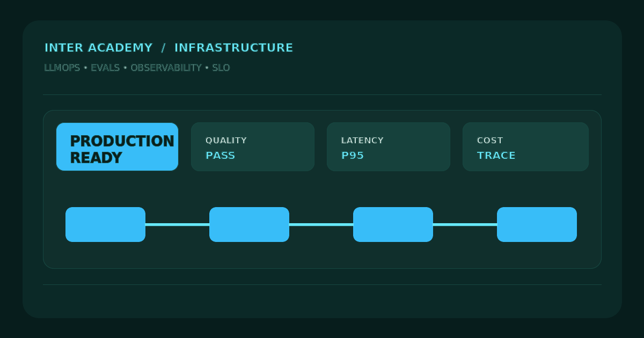Open the COST TRACE card
The height and width of the screenshot is (338, 644).
[525, 146]
